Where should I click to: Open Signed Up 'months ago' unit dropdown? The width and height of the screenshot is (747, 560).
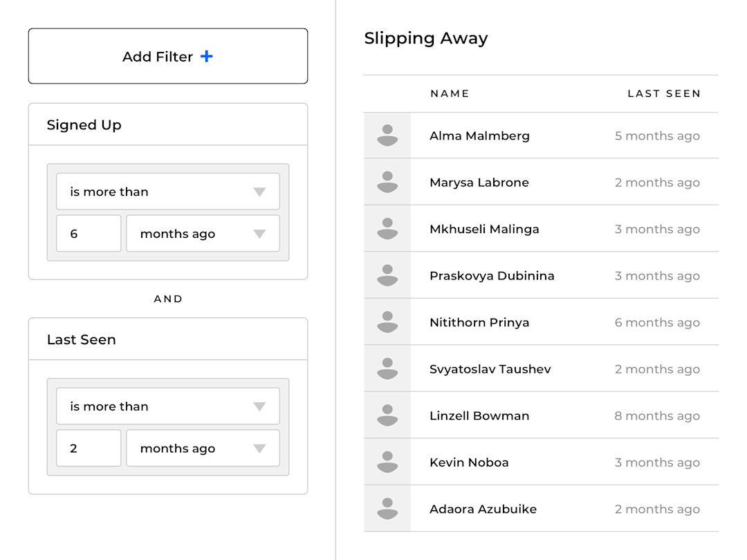coord(203,234)
